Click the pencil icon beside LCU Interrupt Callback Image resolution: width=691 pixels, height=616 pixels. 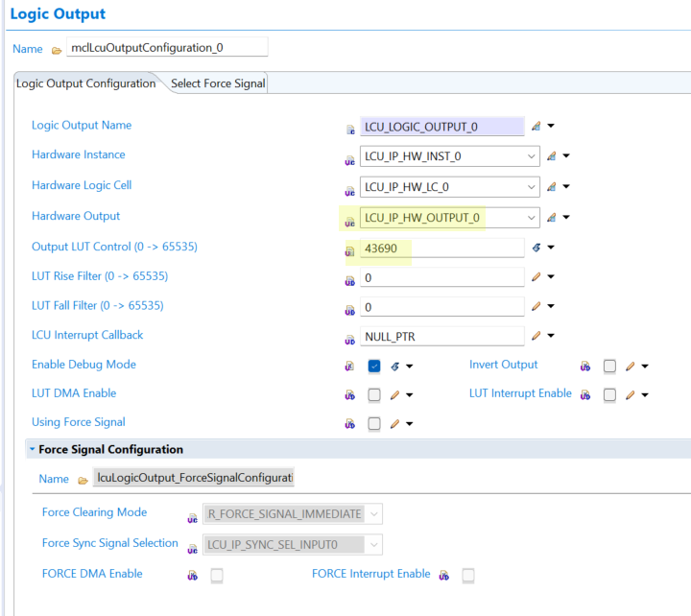click(536, 336)
